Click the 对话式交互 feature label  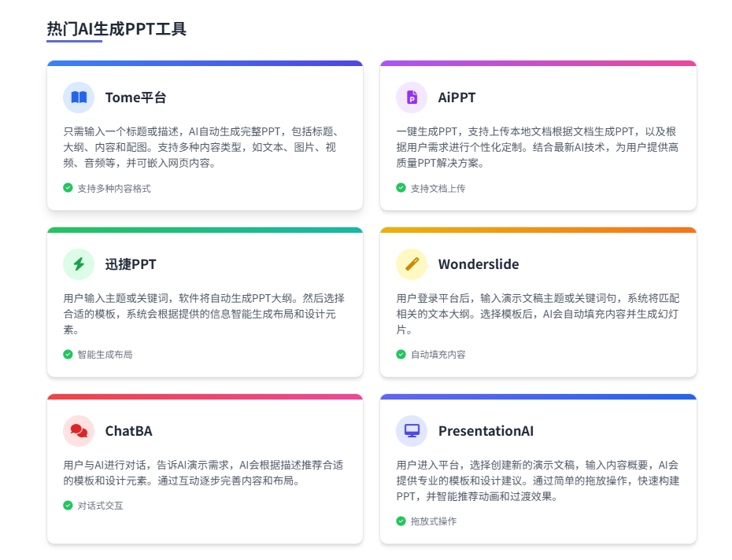101,506
